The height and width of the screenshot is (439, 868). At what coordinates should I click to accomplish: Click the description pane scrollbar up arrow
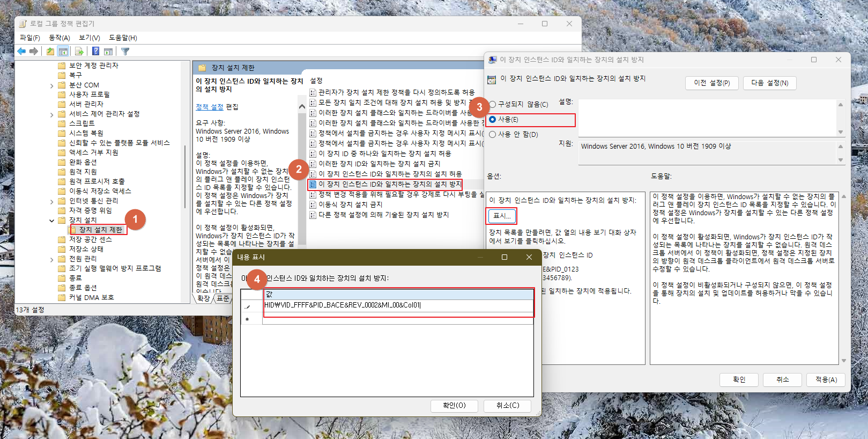tap(302, 106)
